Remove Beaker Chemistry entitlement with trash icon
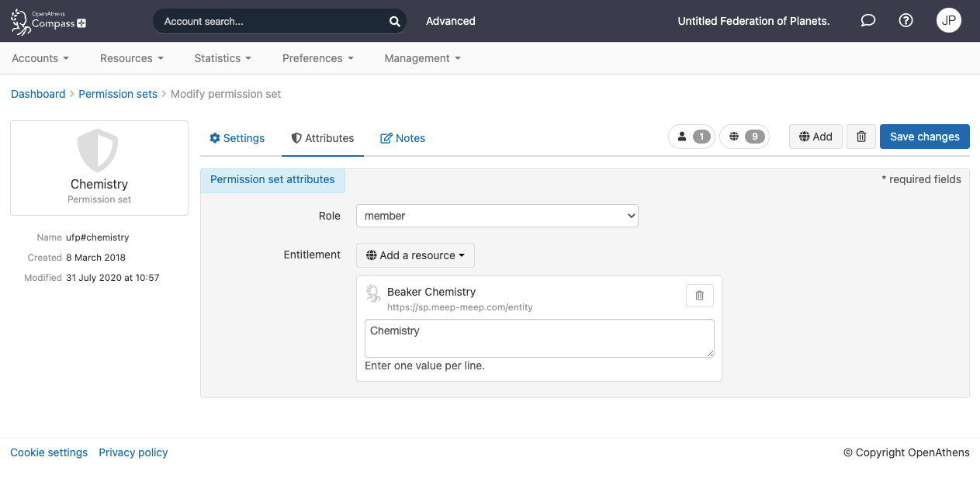Screen dimensions: 980x485 click(699, 296)
